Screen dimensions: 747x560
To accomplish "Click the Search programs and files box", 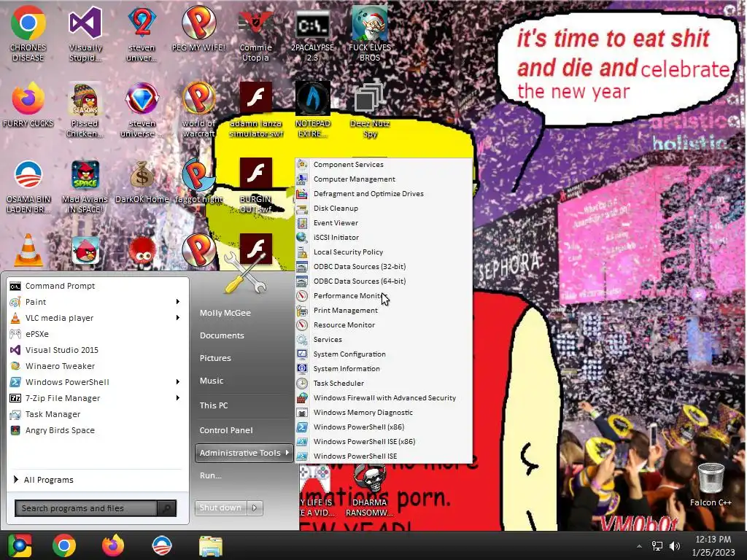I will tap(86, 508).
